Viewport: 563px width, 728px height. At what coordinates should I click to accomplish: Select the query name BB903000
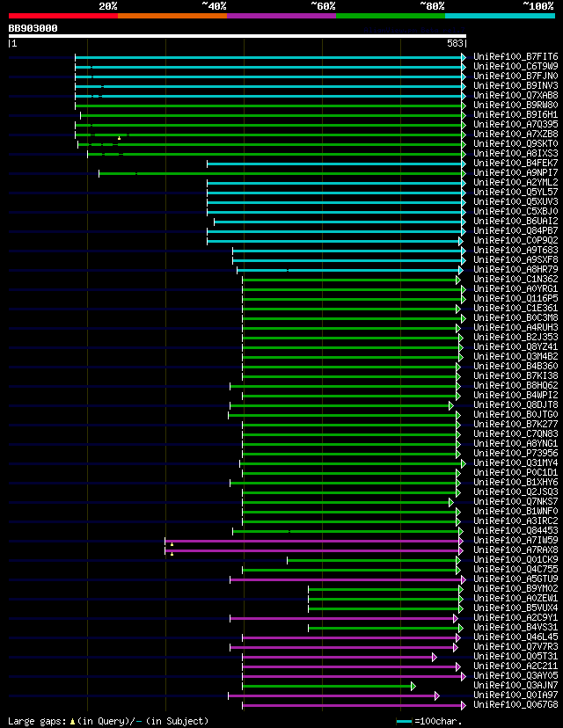pyautogui.click(x=33, y=28)
